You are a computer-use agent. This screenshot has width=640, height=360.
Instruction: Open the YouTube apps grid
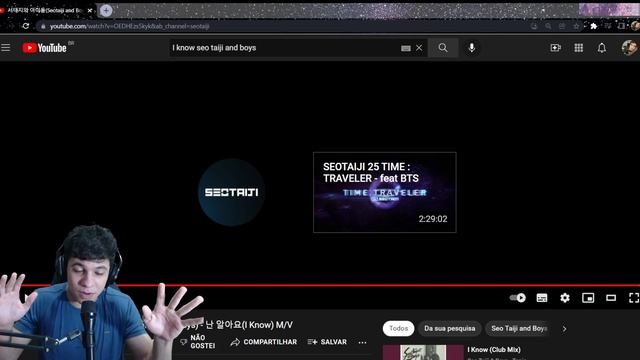point(578,48)
